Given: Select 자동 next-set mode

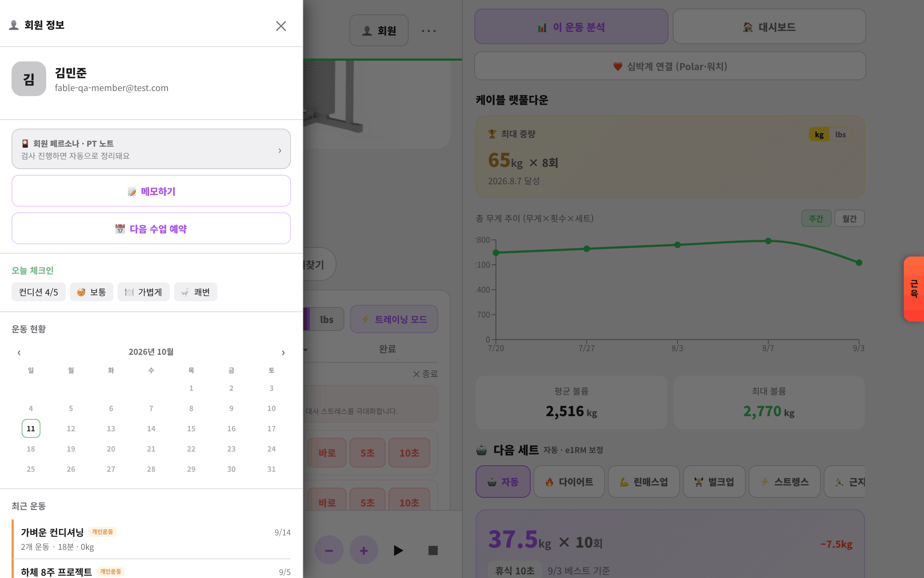Looking at the screenshot, I should [503, 481].
